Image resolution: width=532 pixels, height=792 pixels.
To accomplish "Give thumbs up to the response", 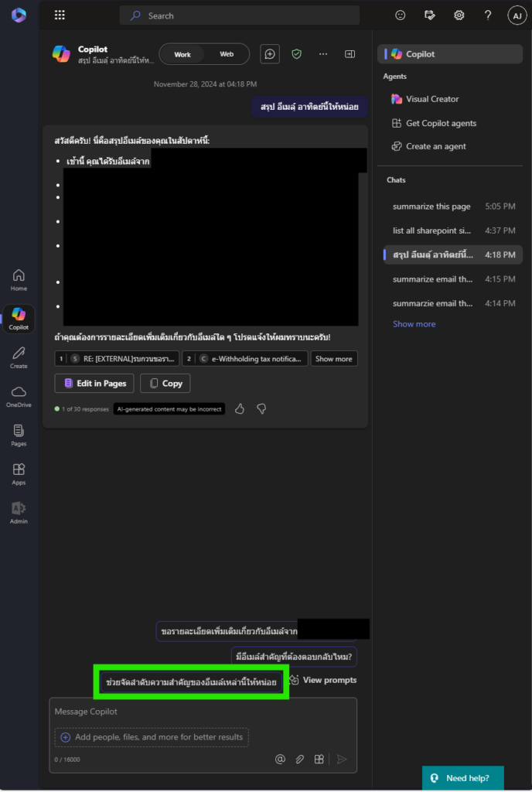I will pyautogui.click(x=240, y=408).
